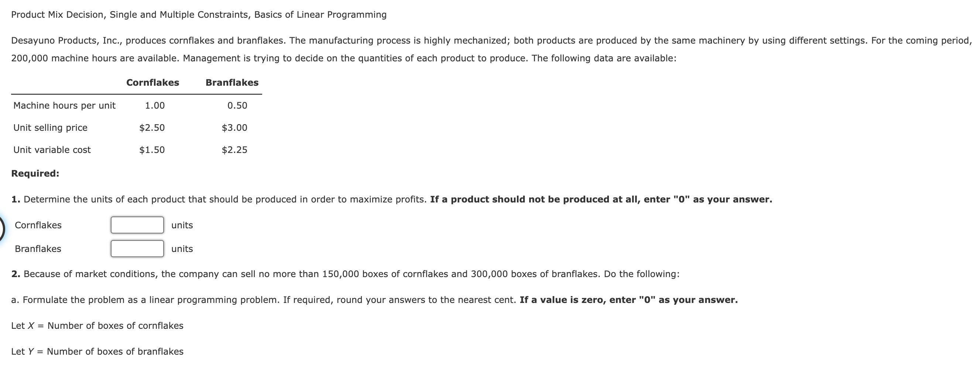Click the $2.25 unit variable cost value

coord(235,150)
